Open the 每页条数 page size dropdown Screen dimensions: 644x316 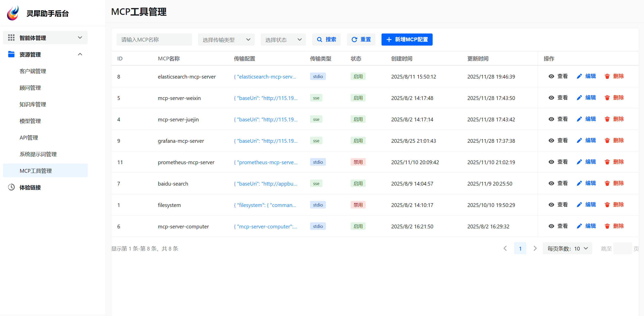pos(567,249)
